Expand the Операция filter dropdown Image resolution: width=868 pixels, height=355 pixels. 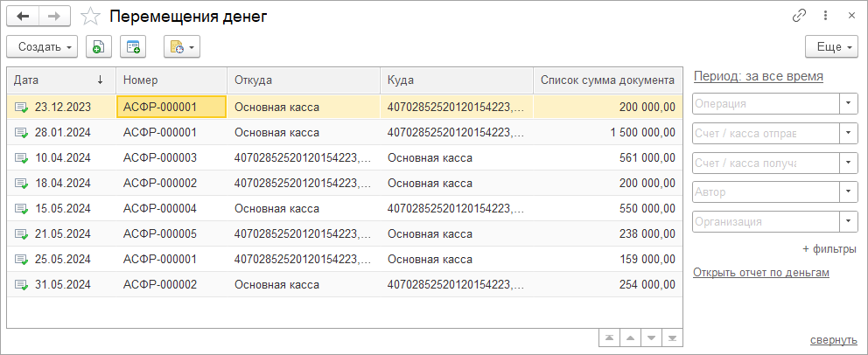(x=848, y=103)
